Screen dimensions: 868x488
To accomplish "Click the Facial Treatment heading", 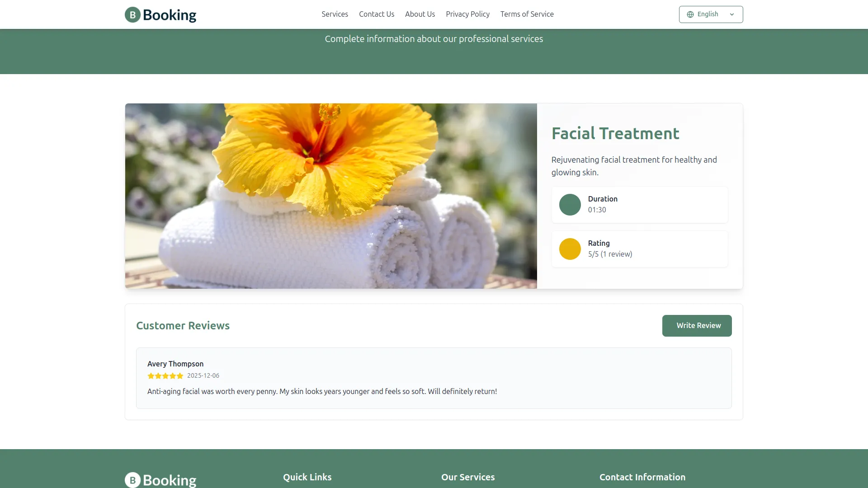I will click(x=615, y=133).
